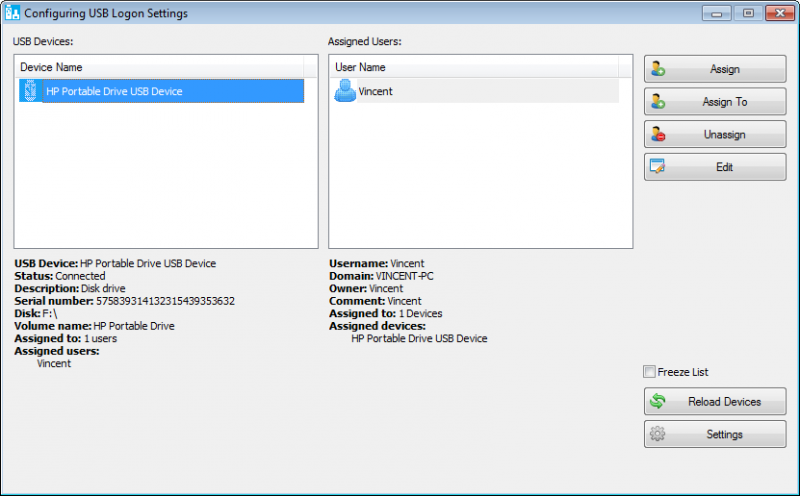Click Vincent under Assigned users
Viewport: 800px width, 496px height.
click(x=54, y=363)
